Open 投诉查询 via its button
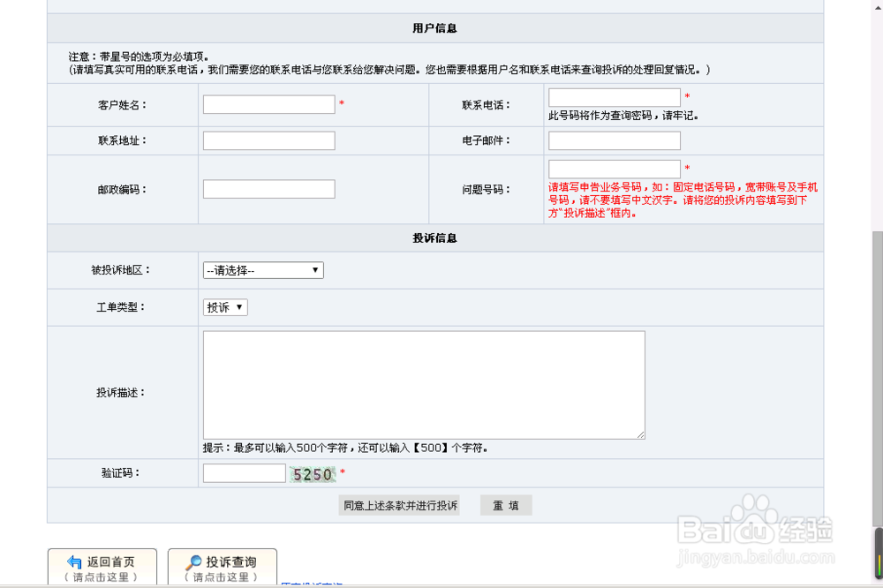883x588 pixels. 222,565
